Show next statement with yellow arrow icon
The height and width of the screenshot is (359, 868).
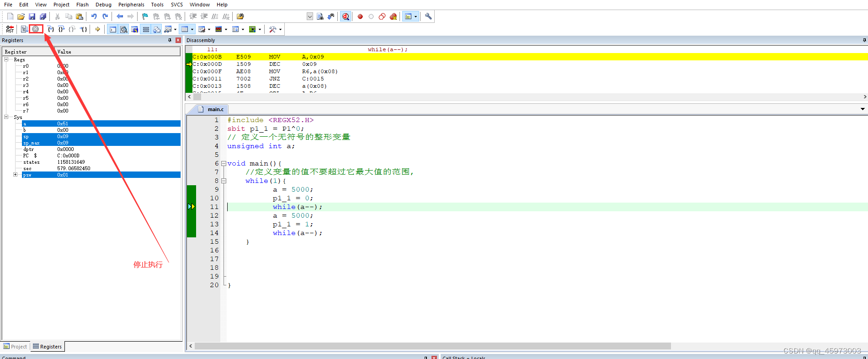pyautogui.click(x=97, y=29)
